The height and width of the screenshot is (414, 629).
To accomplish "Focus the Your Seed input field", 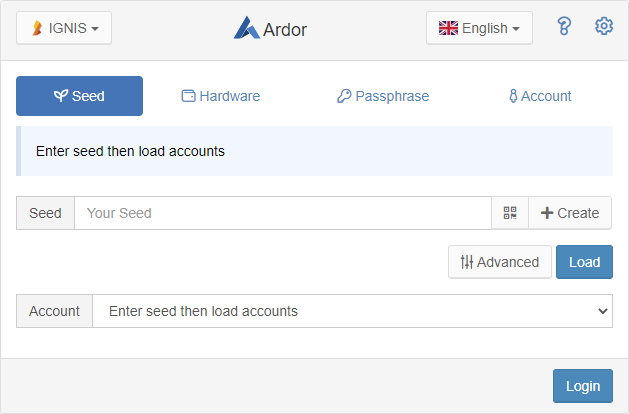I will click(x=283, y=213).
